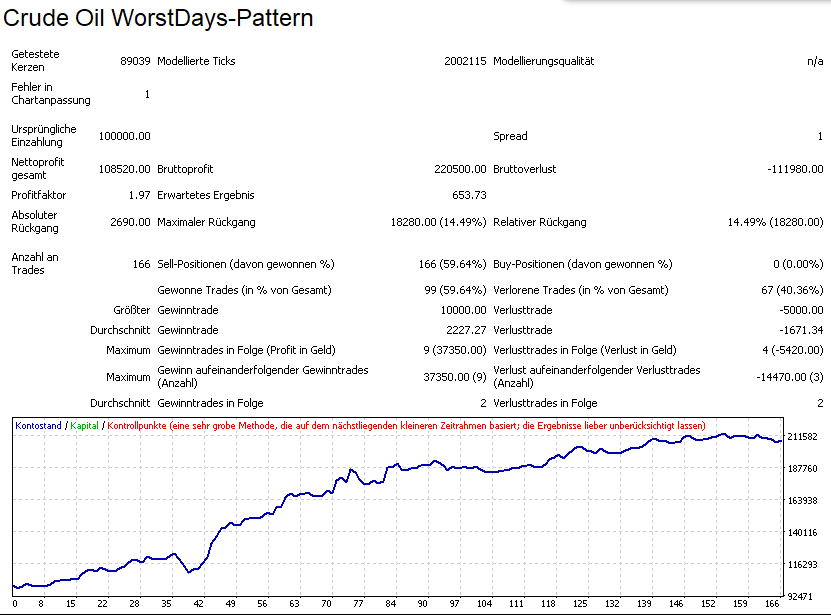Click the Kontostand legend label in chart
Image resolution: width=831 pixels, height=615 pixels.
pos(40,426)
